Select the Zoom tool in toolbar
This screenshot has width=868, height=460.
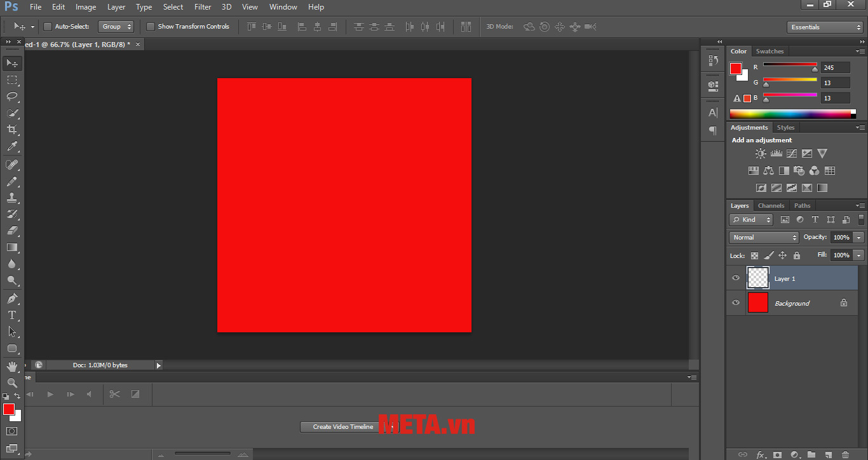(12, 382)
